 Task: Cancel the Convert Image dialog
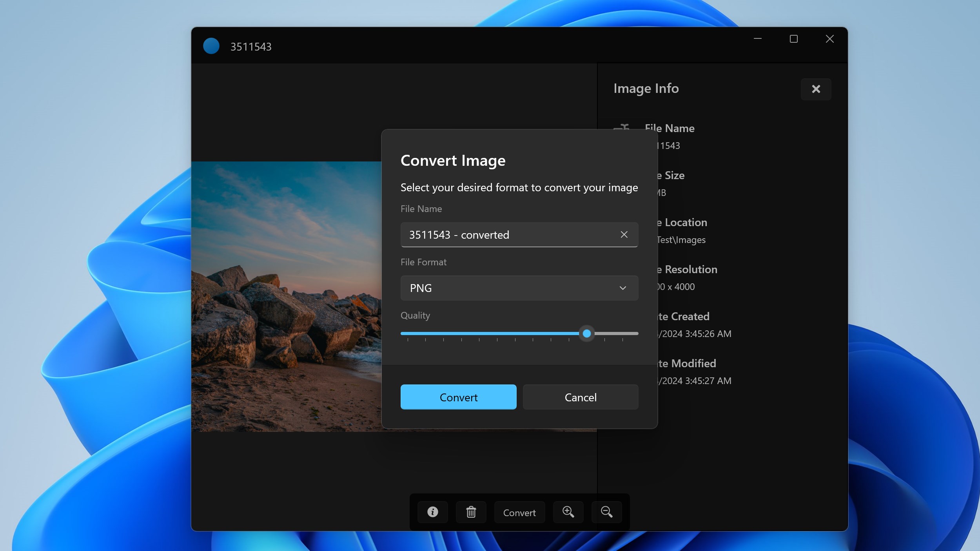coord(581,397)
